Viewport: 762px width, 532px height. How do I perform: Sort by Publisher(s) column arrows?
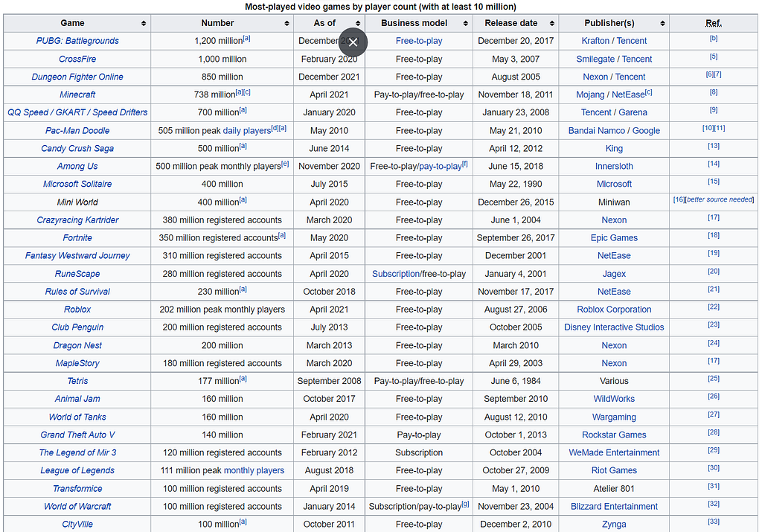pos(662,23)
